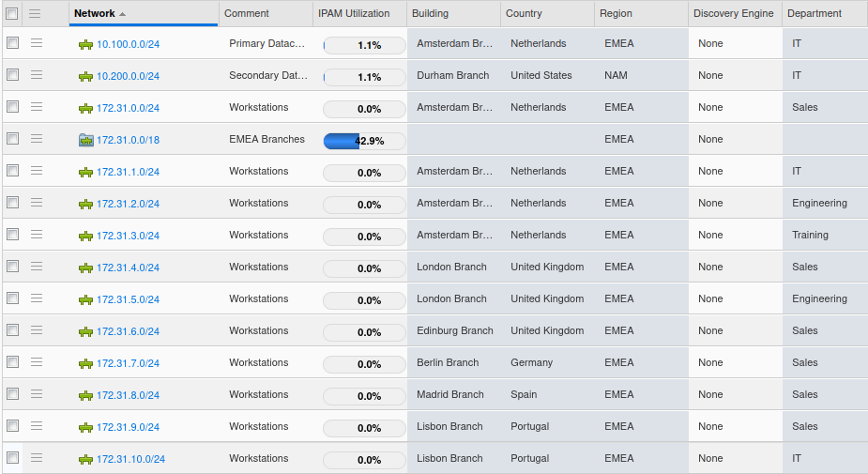Open the header-row hamburger menu
Image resolution: width=868 pixels, height=474 pixels.
(35, 13)
